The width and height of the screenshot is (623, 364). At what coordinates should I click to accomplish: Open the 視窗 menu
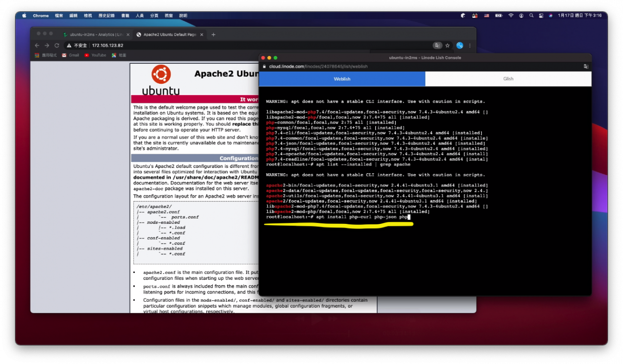[x=168, y=16]
